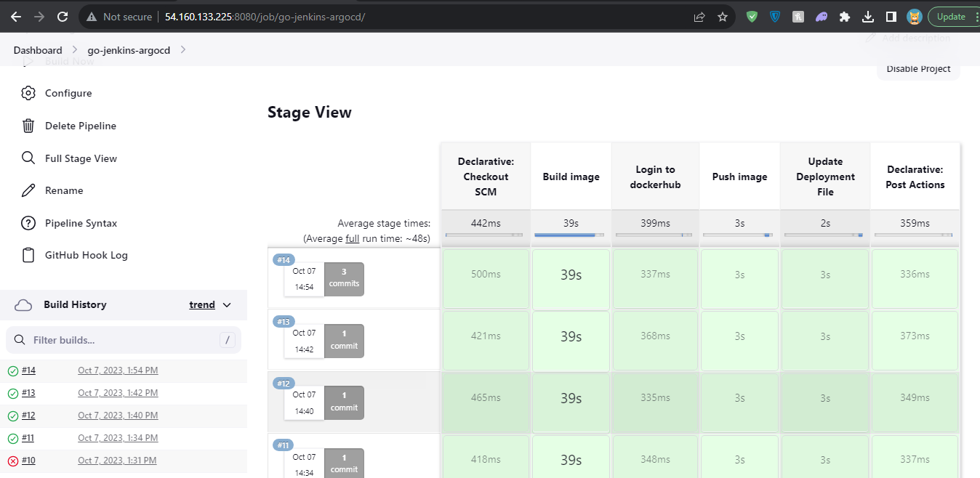Open the Configure menu item

click(68, 93)
